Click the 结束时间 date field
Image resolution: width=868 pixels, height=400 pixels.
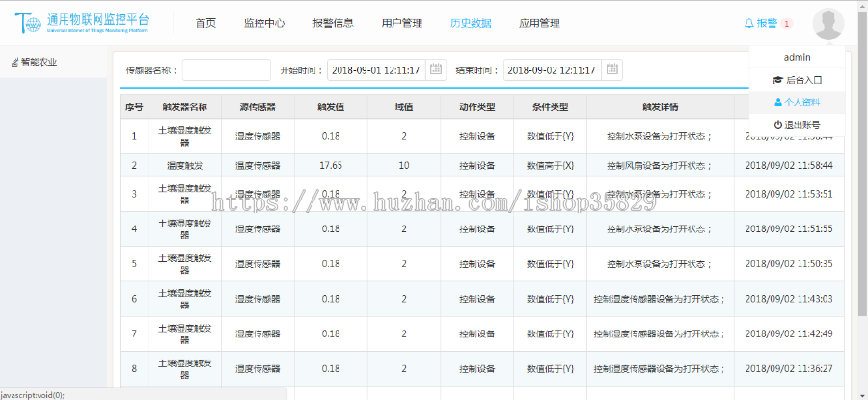point(552,70)
